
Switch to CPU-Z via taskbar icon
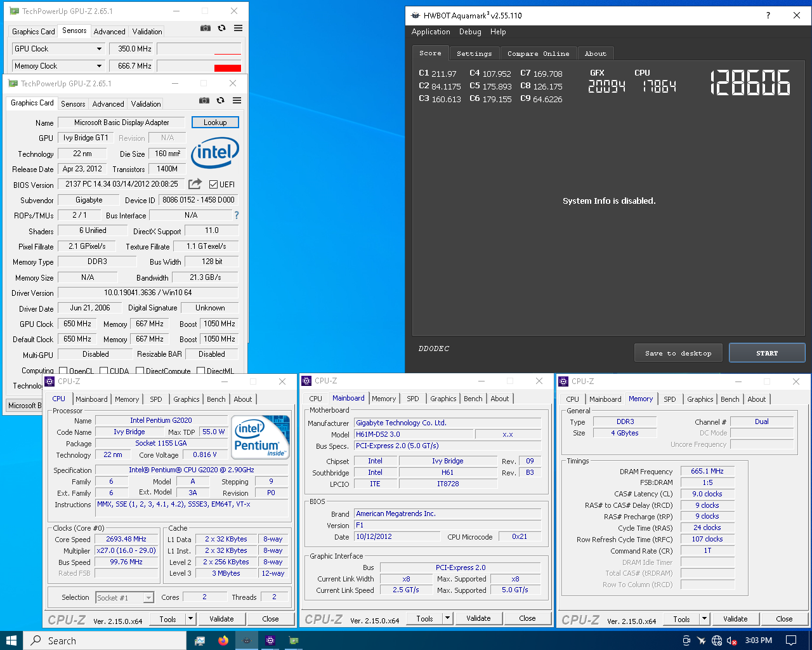[x=270, y=640]
